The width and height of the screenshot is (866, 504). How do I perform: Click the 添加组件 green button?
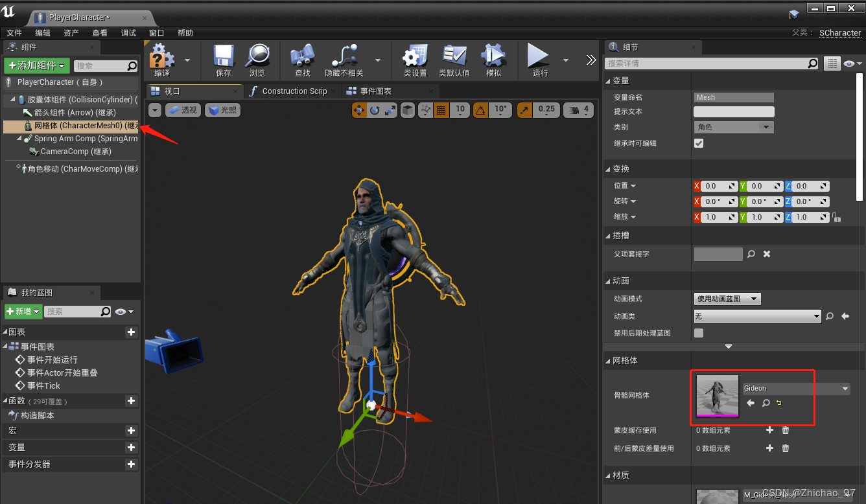click(37, 65)
